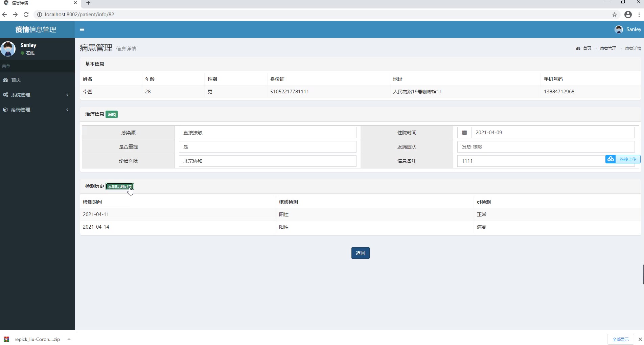Viewport: 644px width, 345px height.
Task: Click the gender value 男
Action: (x=210, y=92)
